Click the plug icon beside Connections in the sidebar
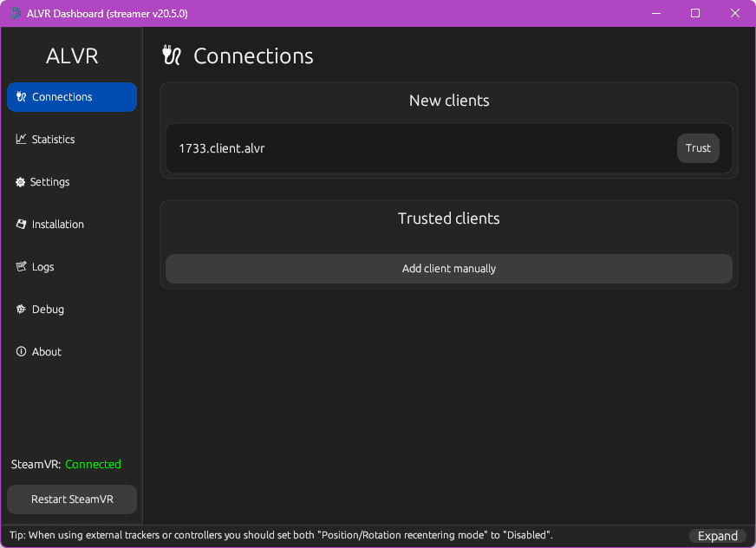This screenshot has height=548, width=756. (21, 97)
